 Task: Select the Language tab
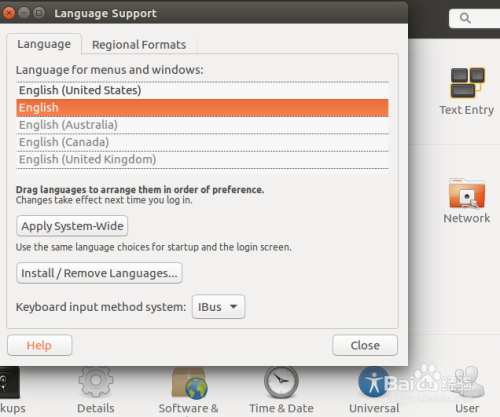pos(44,44)
